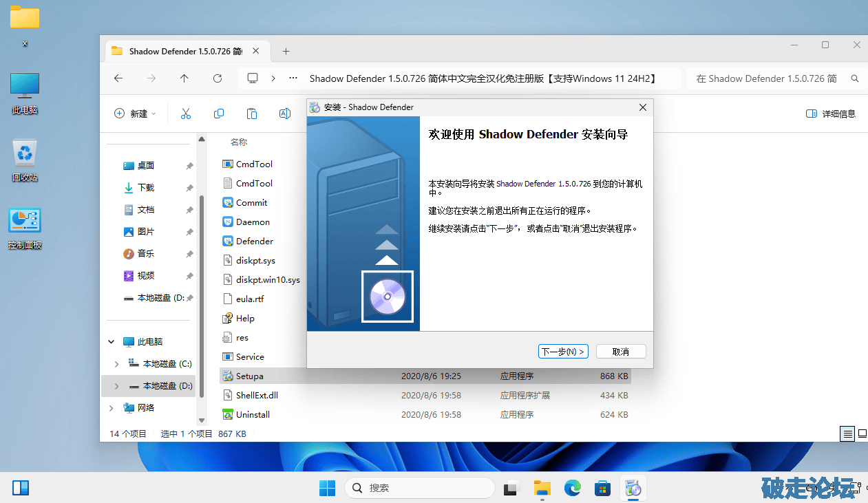The image size is (868, 503).
Task: Launch Microsoft Edge from the taskbar
Action: tap(573, 488)
